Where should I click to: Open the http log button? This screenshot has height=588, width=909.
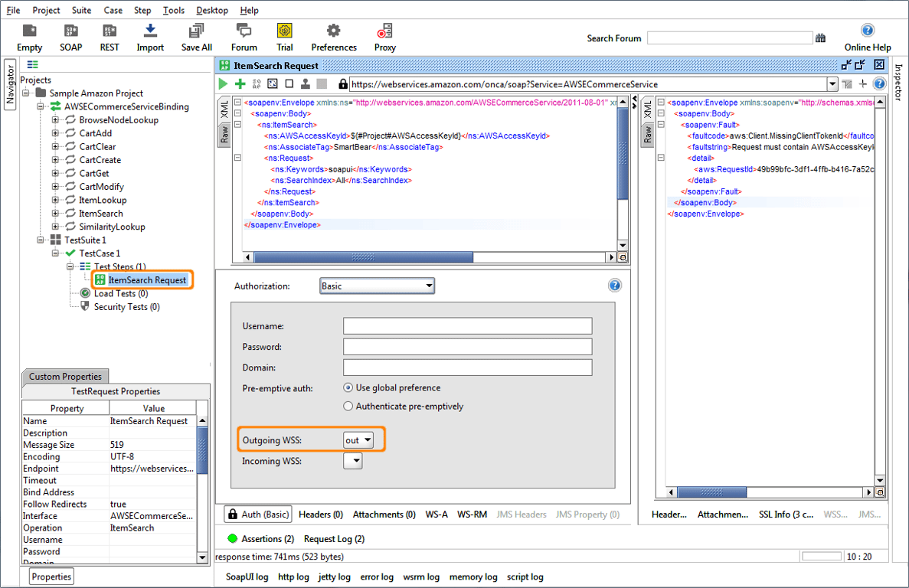pos(293,577)
